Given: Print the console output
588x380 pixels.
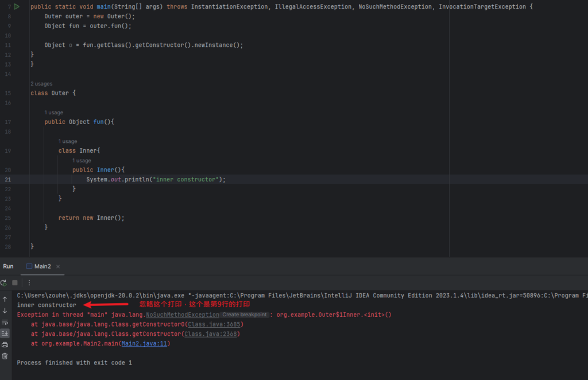Looking at the screenshot, I should [5, 344].
